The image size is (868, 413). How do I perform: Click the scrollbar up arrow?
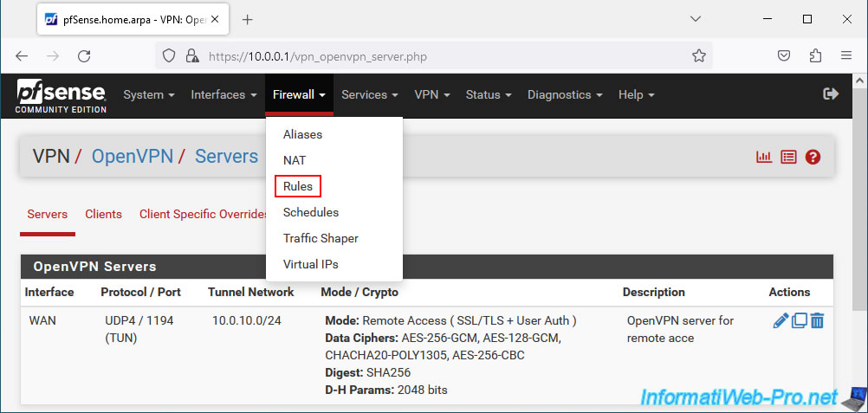[861, 81]
